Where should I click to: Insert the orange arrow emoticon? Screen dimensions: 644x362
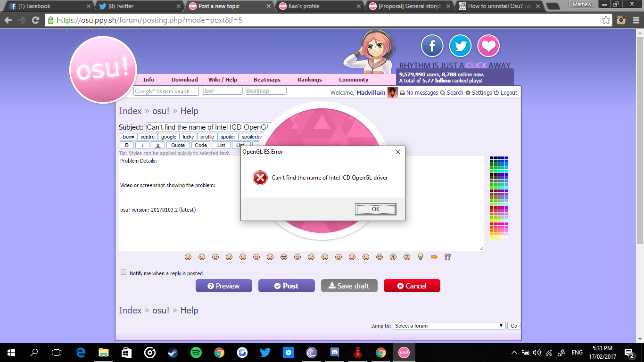[x=434, y=257]
